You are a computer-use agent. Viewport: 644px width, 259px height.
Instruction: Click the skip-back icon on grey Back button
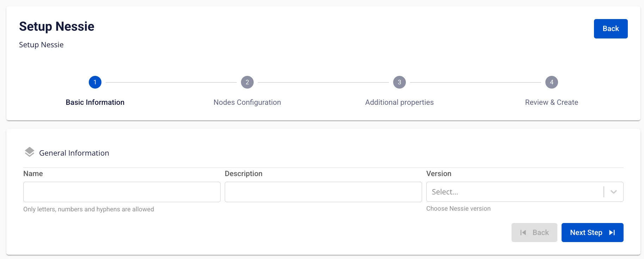click(x=523, y=233)
